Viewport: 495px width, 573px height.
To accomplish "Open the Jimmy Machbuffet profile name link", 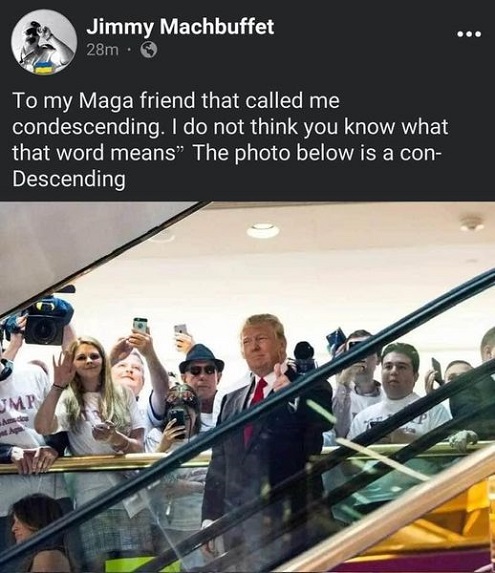I will 180,26.
